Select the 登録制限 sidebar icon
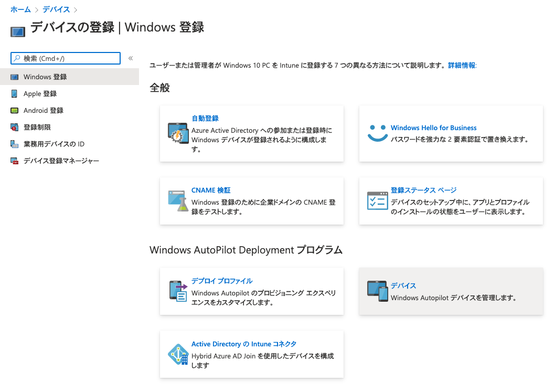This screenshot has width=555, height=392. [15, 127]
